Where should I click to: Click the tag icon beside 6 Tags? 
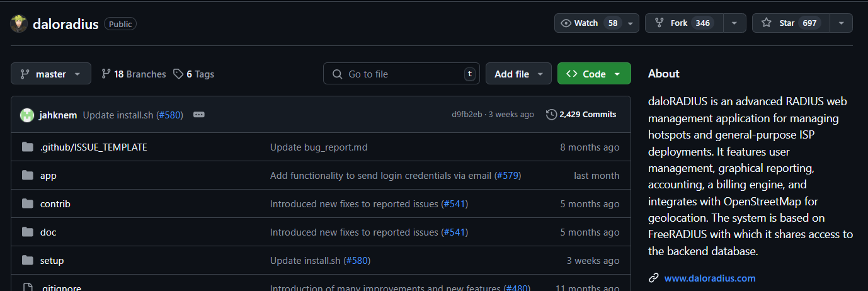[178, 74]
